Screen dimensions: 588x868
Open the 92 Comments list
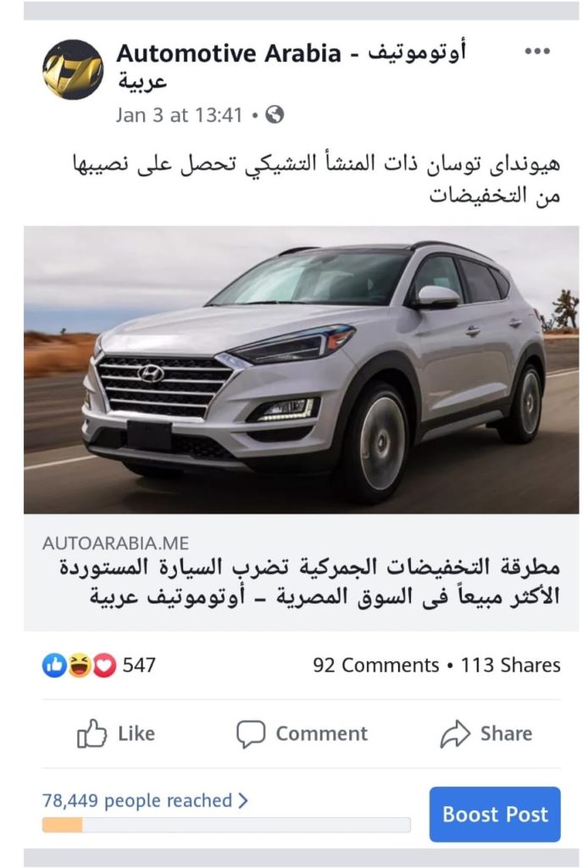(x=375, y=665)
